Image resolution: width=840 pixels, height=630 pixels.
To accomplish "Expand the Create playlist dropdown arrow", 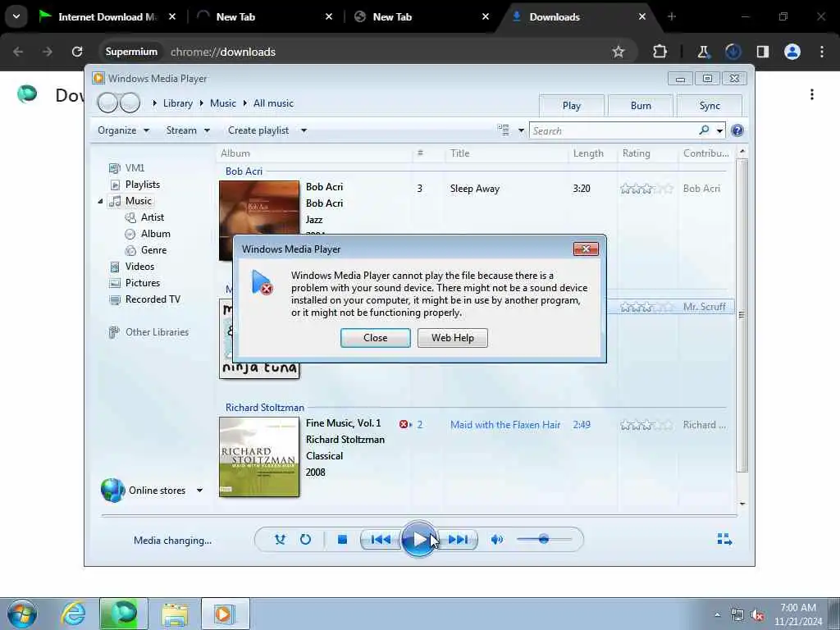I will point(304,130).
